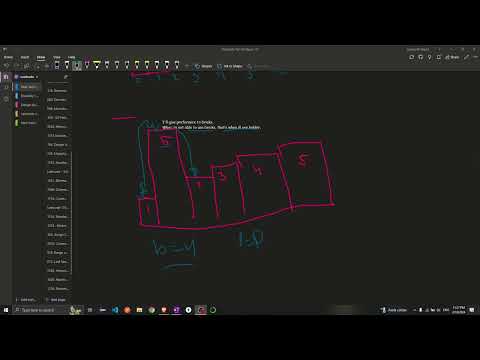This screenshot has height=360, width=480.
Task: Switch to the Insert ribbon tab
Action: click(25, 57)
